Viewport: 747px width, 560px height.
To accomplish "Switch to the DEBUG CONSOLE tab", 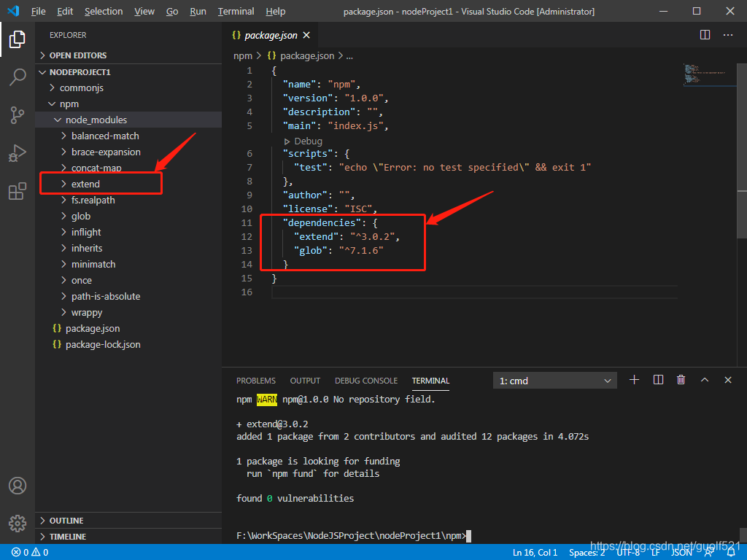I will (366, 381).
